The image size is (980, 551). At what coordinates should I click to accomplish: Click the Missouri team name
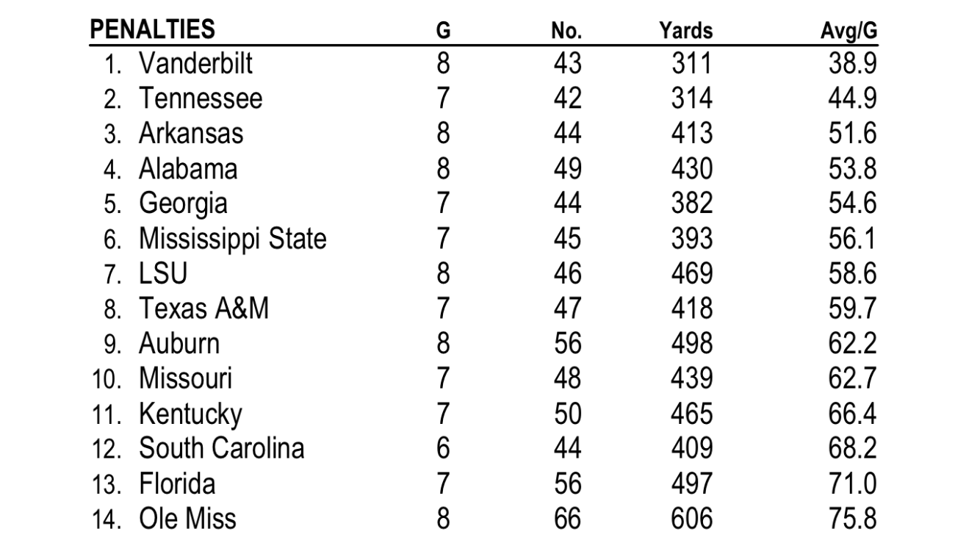point(186,379)
